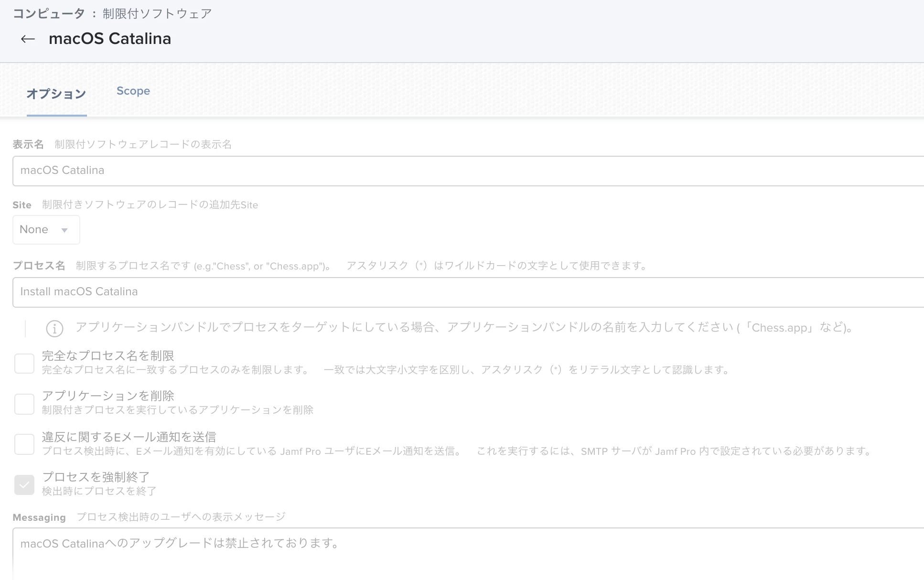
Task: Check the アプリケーションを削除 checkbox
Action: tap(24, 404)
